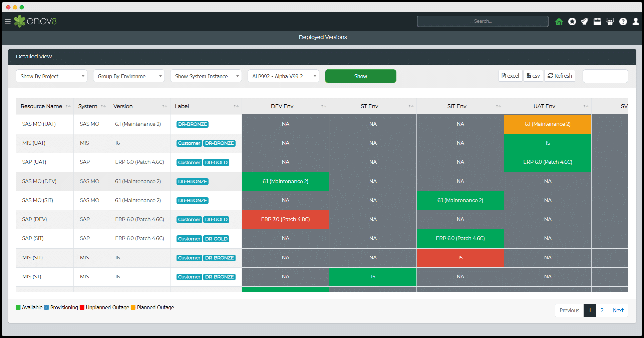Export table to excel

tap(511, 76)
